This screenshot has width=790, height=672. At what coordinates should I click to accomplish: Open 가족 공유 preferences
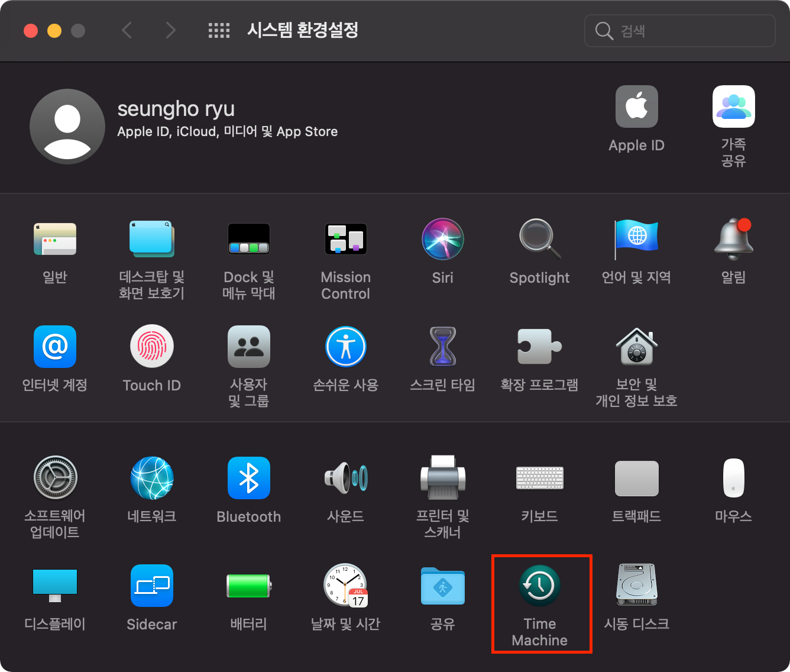[x=734, y=106]
